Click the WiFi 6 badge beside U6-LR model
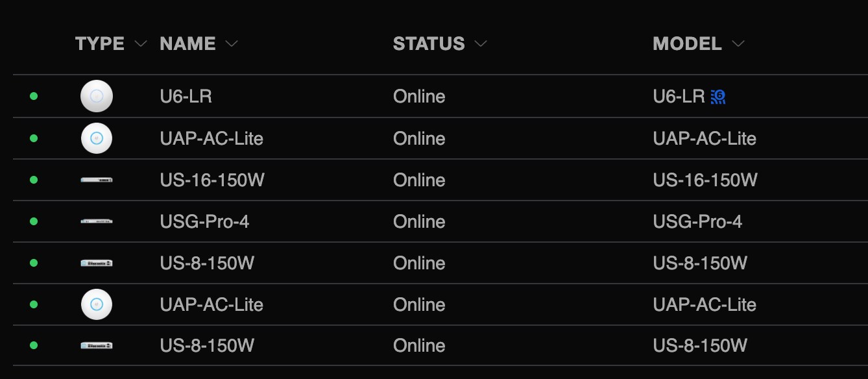The width and height of the screenshot is (868, 379). 718,97
